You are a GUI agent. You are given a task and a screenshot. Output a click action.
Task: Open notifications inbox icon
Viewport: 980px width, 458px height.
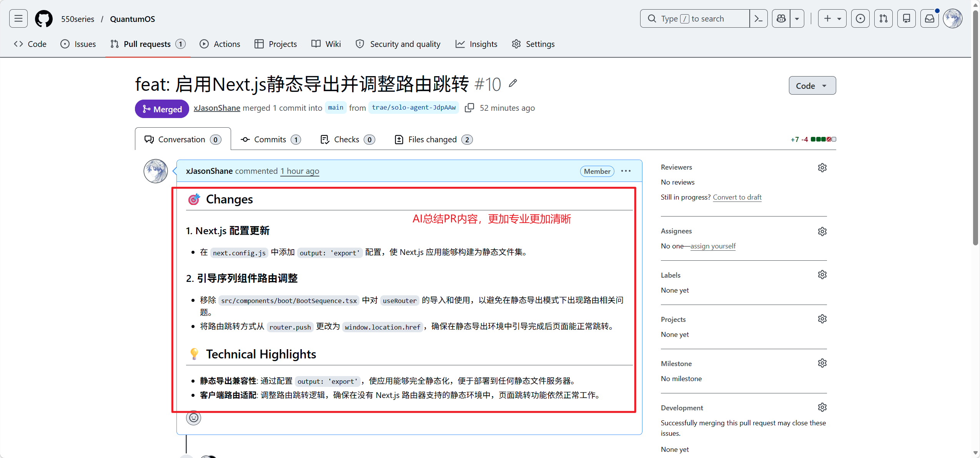click(930, 18)
